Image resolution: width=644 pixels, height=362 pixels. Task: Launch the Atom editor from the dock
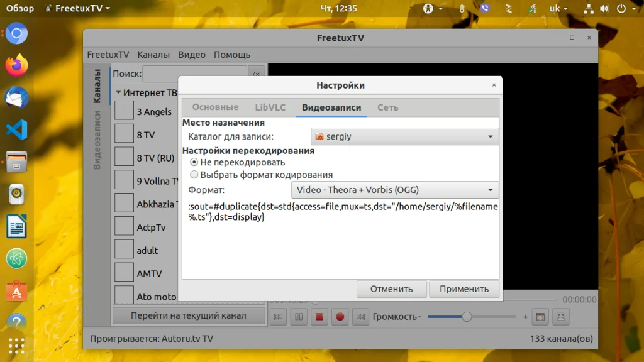coord(16,258)
